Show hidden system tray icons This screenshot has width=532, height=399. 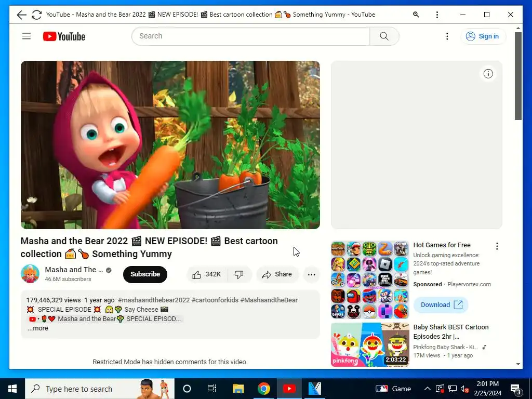coord(428,389)
